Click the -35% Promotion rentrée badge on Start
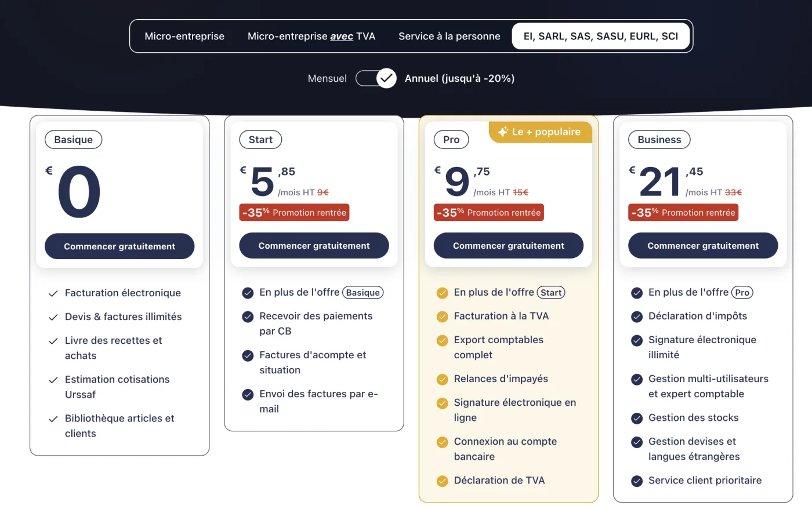The height and width of the screenshot is (509, 812). [x=294, y=212]
